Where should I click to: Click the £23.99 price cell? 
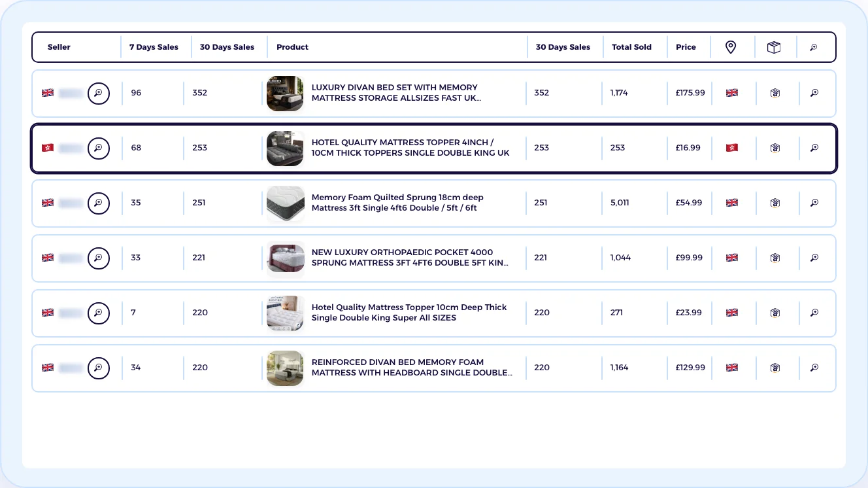tap(689, 313)
